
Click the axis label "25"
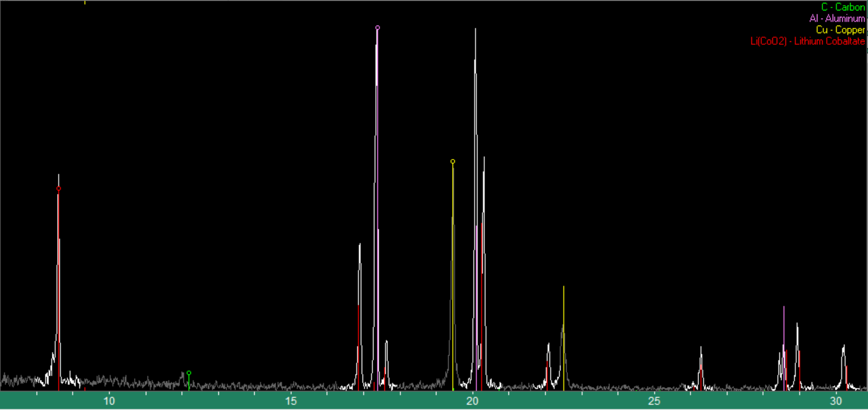coord(654,401)
